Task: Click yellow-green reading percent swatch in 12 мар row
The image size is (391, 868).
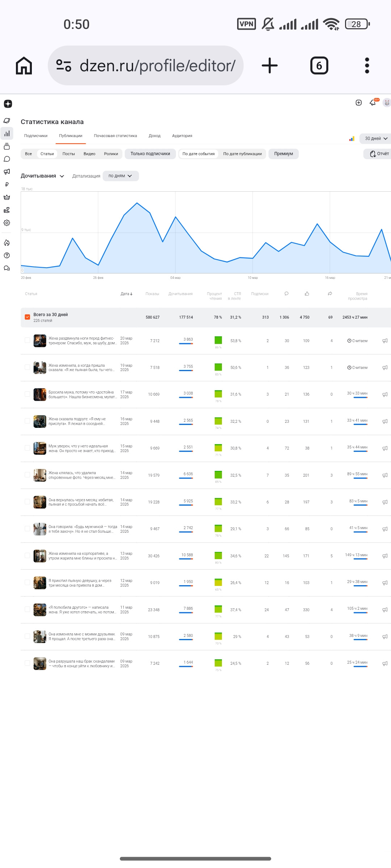Action: tap(218, 582)
